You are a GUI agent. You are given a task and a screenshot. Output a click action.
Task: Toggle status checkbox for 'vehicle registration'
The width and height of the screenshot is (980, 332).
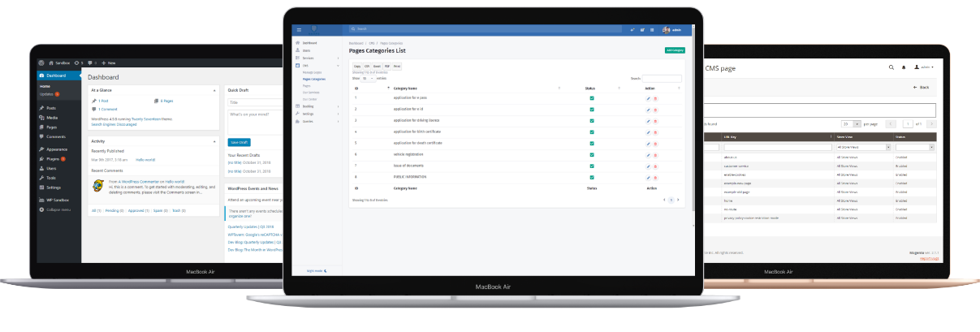pos(592,153)
